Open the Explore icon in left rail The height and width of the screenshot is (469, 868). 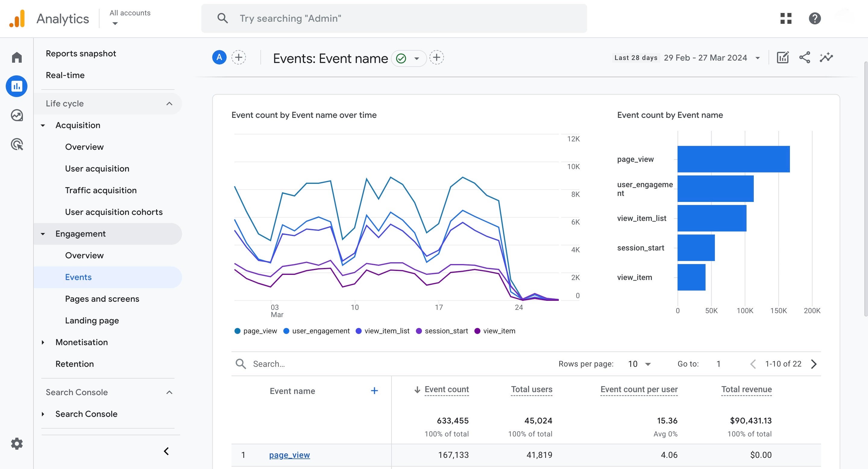[x=17, y=115]
